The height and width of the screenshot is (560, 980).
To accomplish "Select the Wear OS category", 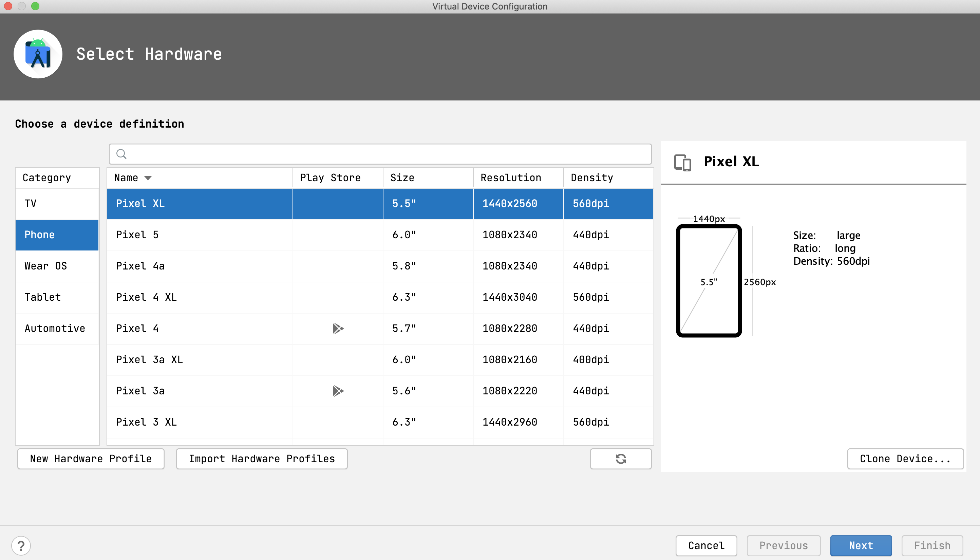I will click(x=57, y=266).
